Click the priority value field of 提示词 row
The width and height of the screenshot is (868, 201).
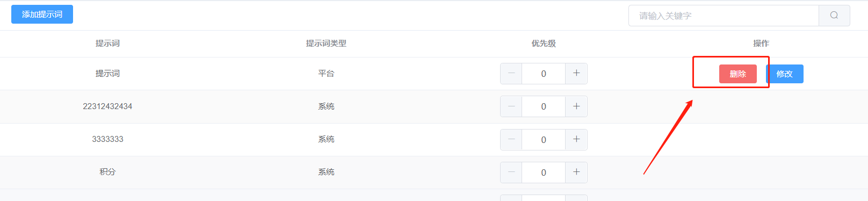pyautogui.click(x=544, y=74)
